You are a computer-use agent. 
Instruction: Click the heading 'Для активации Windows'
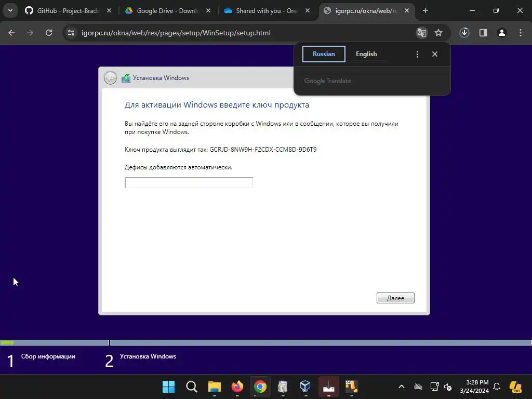point(217,105)
